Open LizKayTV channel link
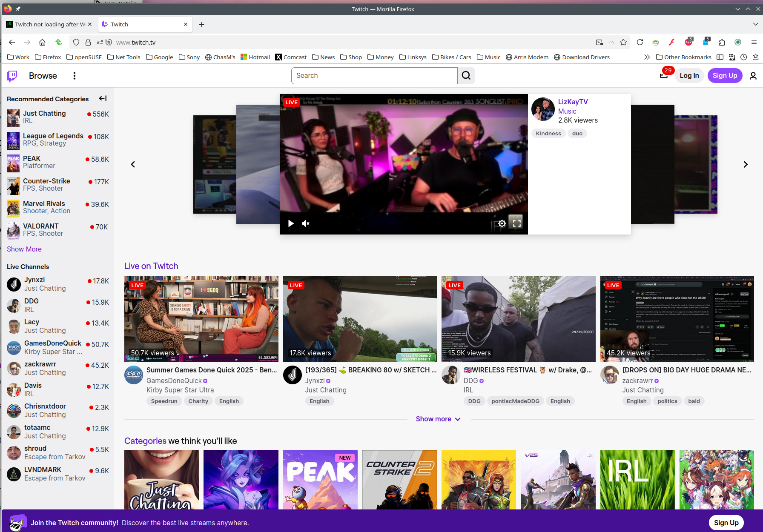 (573, 102)
